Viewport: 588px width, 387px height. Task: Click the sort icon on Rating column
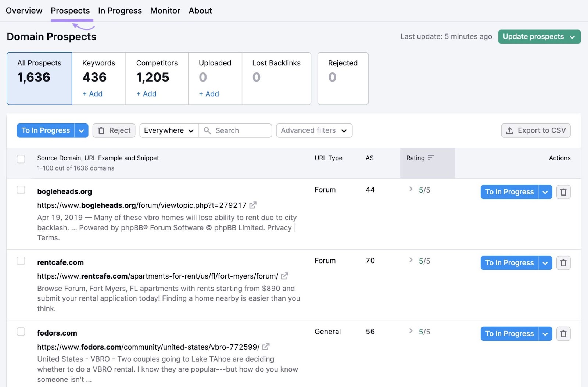(431, 158)
